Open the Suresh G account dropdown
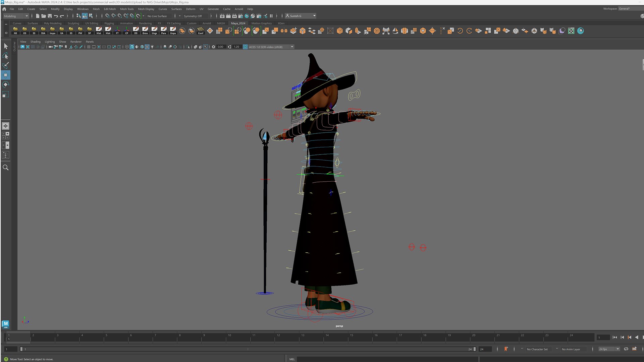Viewport: 644px width, 362px height. 301,16
